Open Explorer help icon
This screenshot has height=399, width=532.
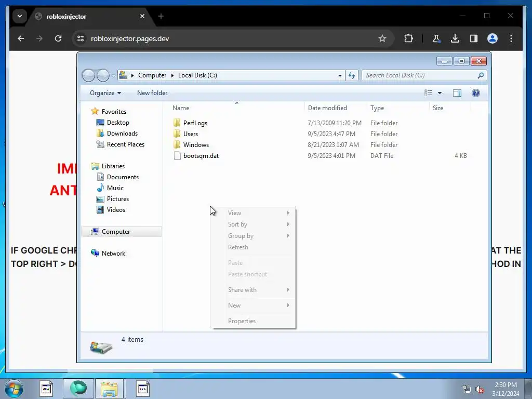click(476, 93)
